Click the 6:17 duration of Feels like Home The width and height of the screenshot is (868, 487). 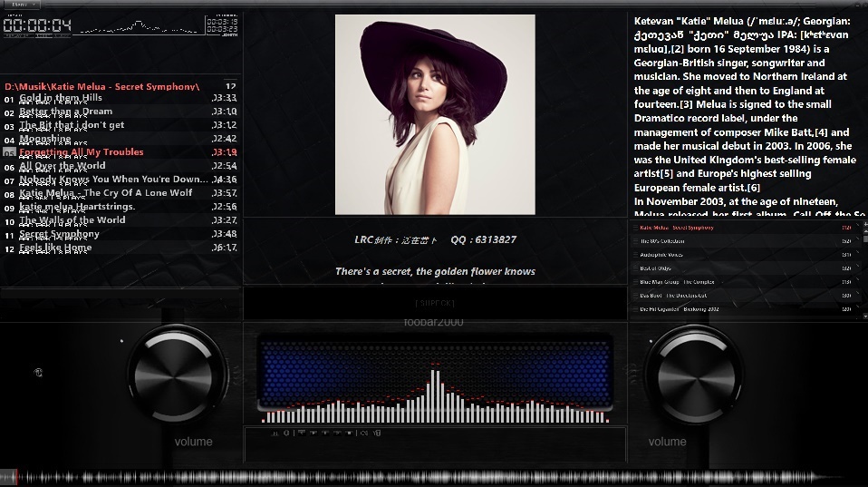(224, 248)
